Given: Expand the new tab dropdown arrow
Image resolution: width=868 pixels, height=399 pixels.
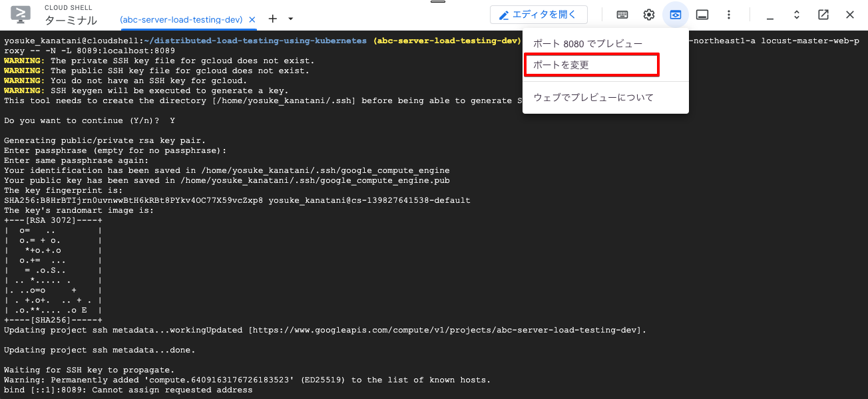Looking at the screenshot, I should coord(290,19).
